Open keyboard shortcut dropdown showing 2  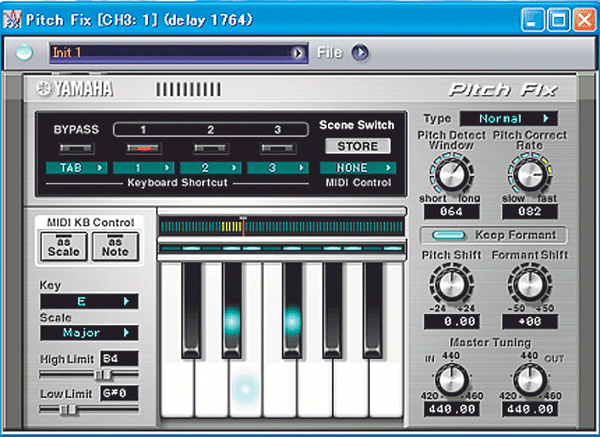(211, 168)
